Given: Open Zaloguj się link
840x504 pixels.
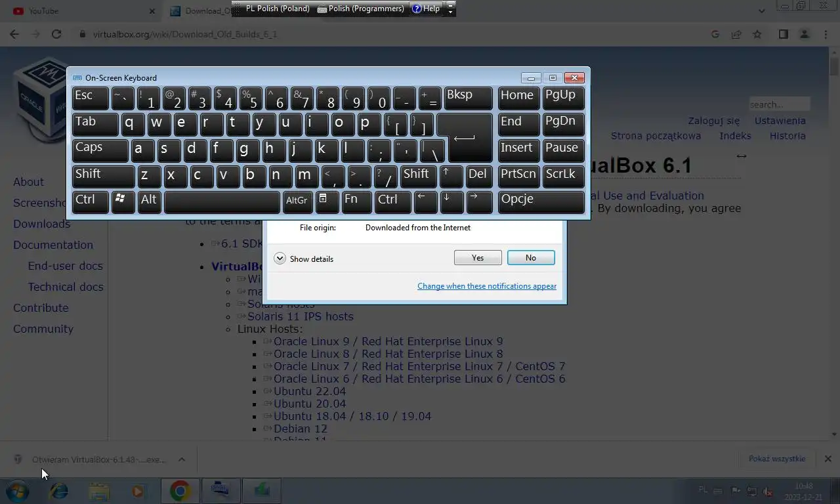Looking at the screenshot, I should point(713,121).
